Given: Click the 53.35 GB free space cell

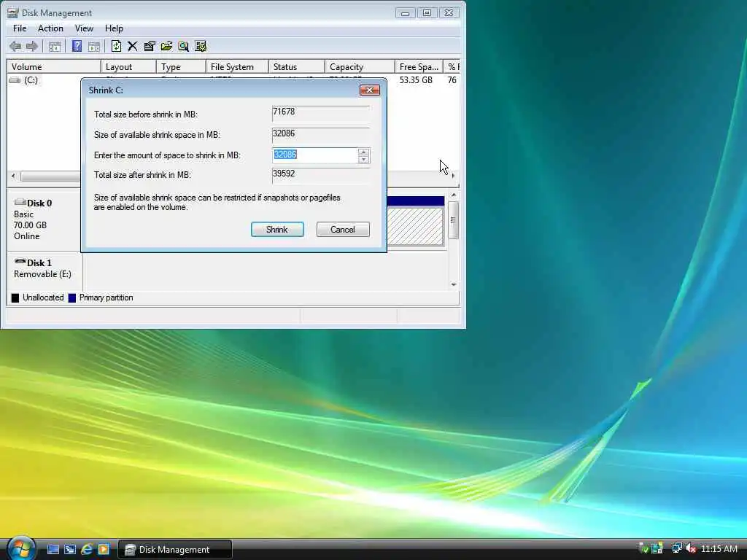Looking at the screenshot, I should [416, 80].
